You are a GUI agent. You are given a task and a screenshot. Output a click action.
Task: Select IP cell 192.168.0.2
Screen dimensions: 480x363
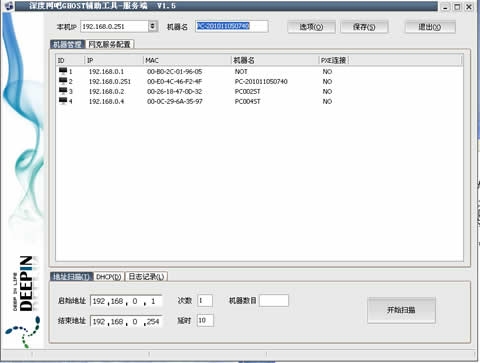(x=106, y=91)
